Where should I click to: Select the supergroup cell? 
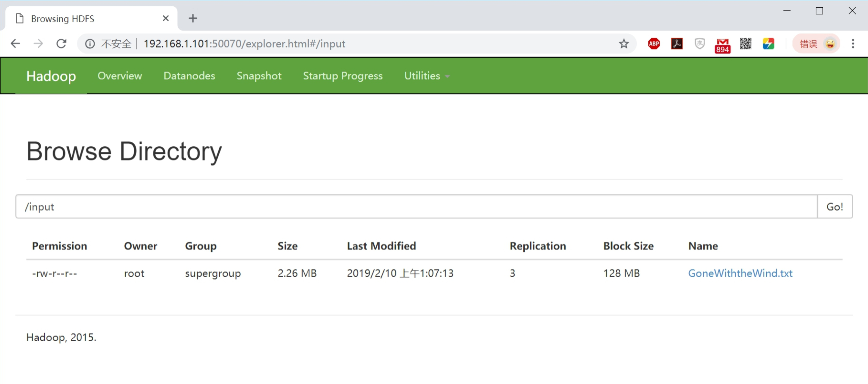[x=213, y=273]
